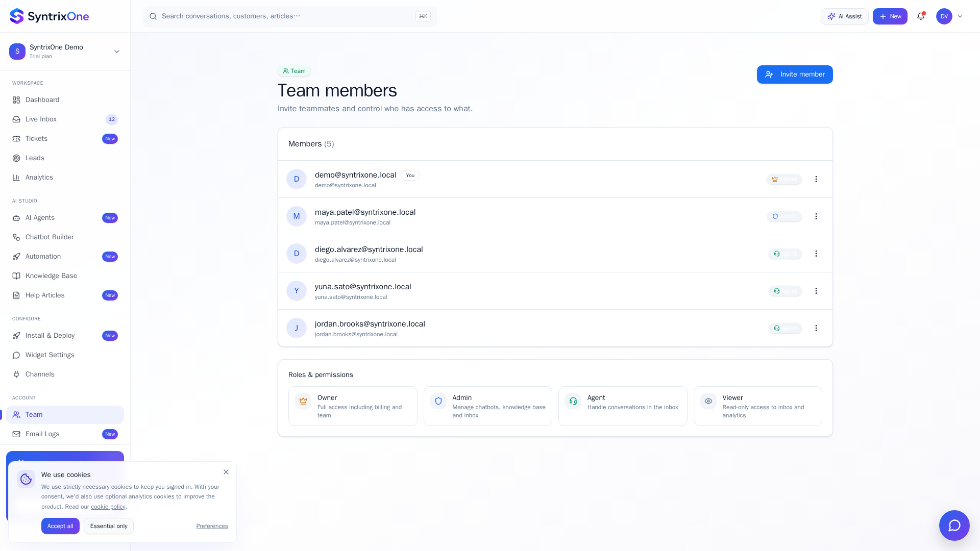Click the Admin shield icon in roles
The image size is (980, 551).
[438, 401]
